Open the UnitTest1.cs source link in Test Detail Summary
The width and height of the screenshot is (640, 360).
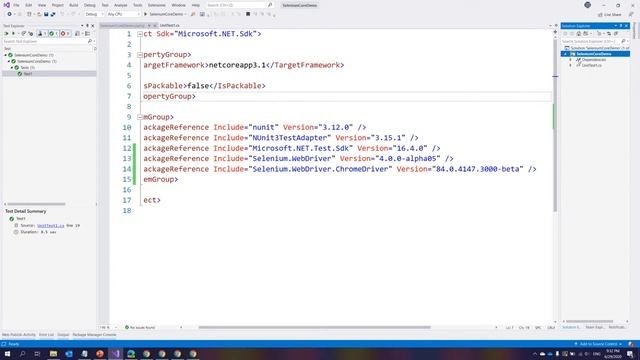pyautogui.click(x=51, y=225)
